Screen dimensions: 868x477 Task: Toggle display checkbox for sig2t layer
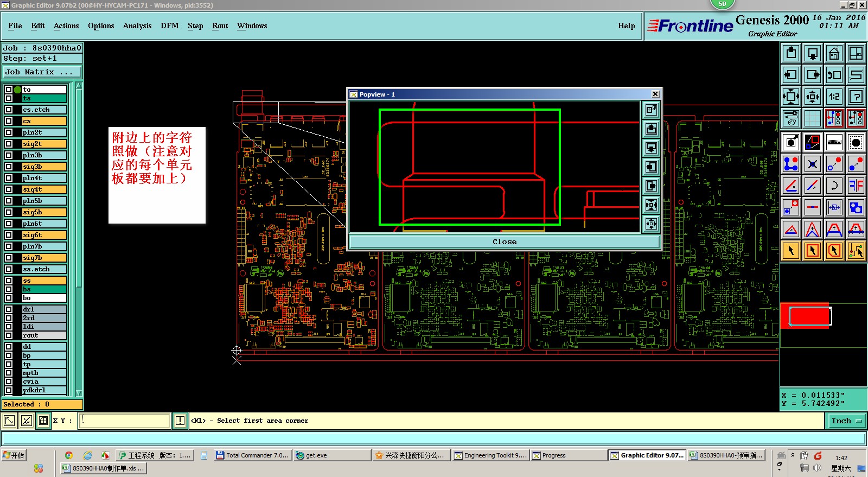9,144
